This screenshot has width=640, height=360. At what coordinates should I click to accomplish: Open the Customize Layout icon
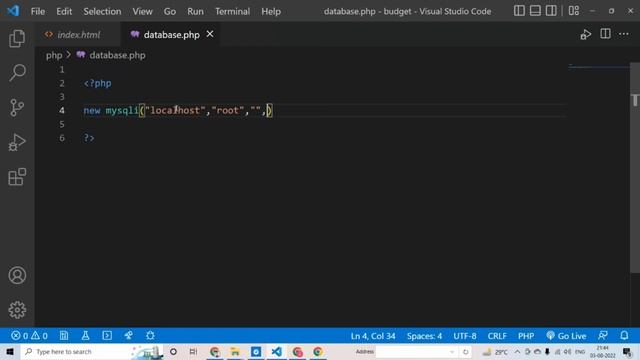point(574,11)
